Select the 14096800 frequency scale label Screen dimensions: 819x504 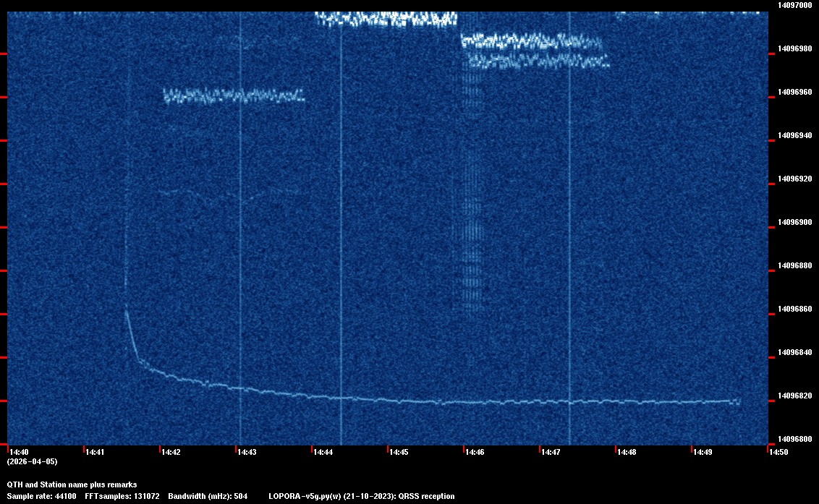pos(794,439)
